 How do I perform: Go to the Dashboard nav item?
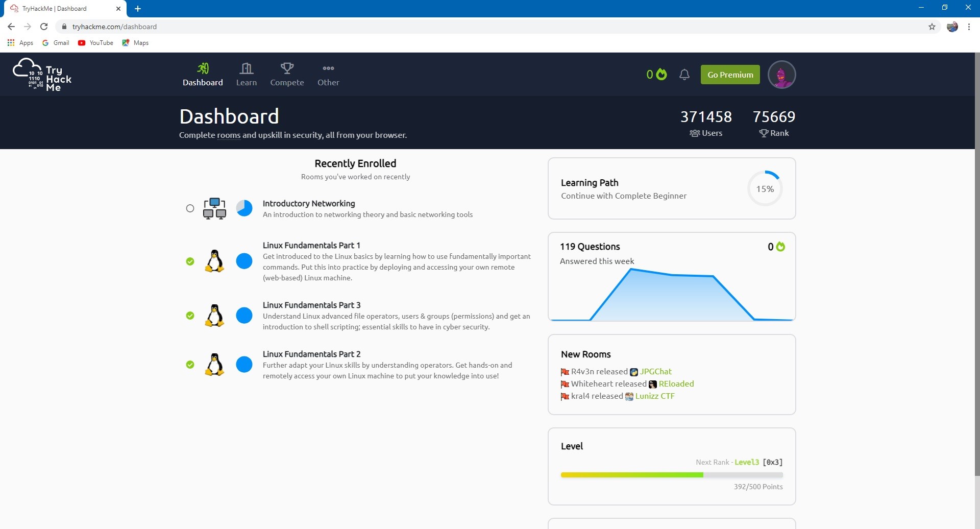[x=203, y=75]
